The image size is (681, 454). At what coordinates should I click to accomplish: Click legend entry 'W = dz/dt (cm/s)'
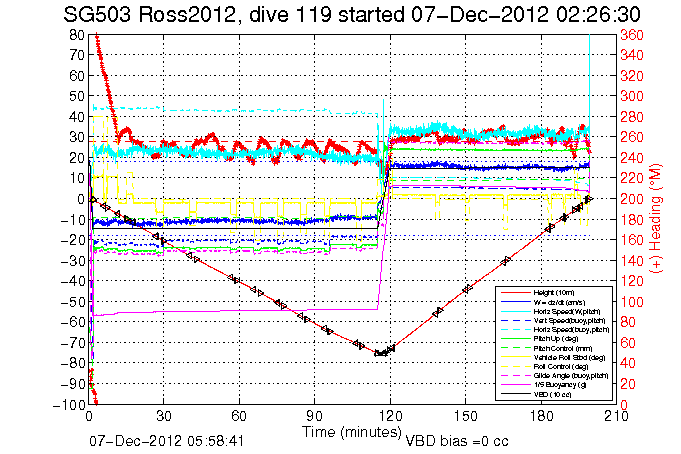[x=559, y=302]
